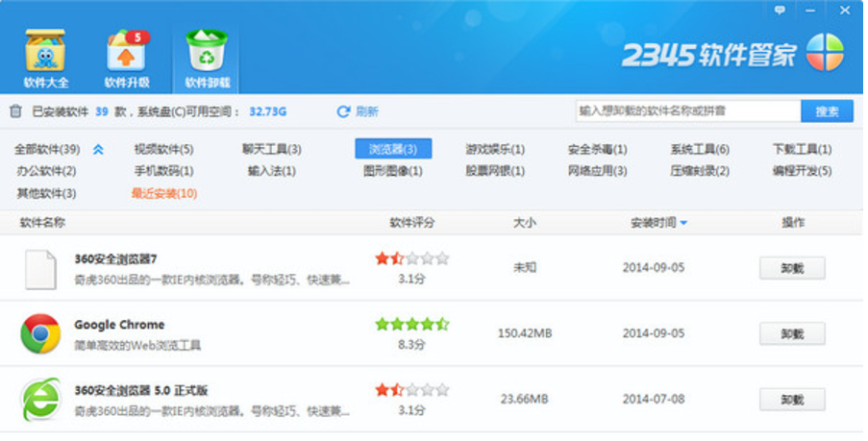868x441 pixels.
Task: Click the 360安全浏览器 5.0 正式版 name text
Action: tap(140, 391)
